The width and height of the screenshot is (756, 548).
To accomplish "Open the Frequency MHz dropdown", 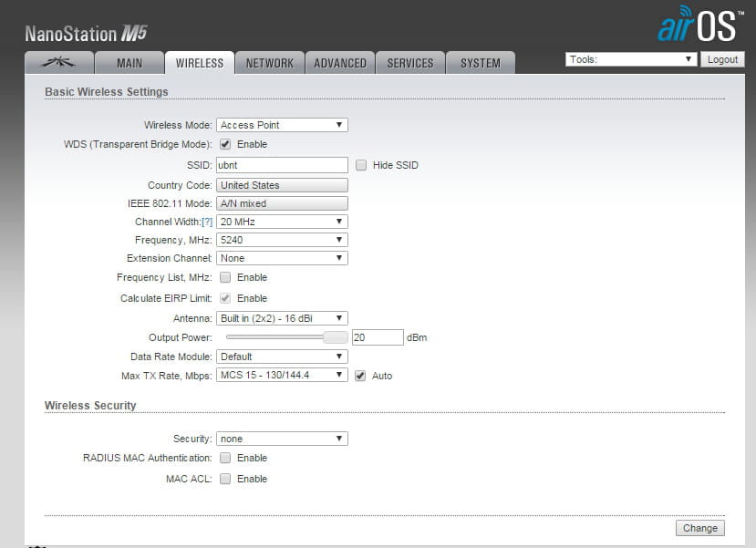I will [x=282, y=240].
